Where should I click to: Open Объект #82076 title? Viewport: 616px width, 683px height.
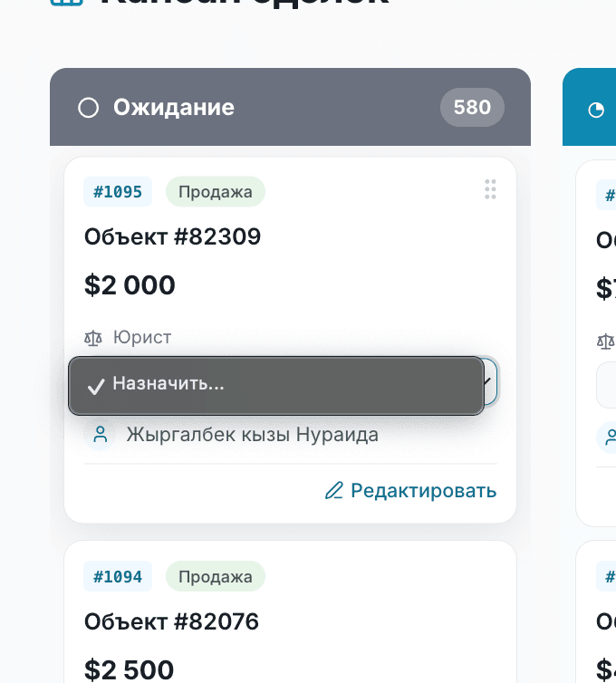coord(171,621)
